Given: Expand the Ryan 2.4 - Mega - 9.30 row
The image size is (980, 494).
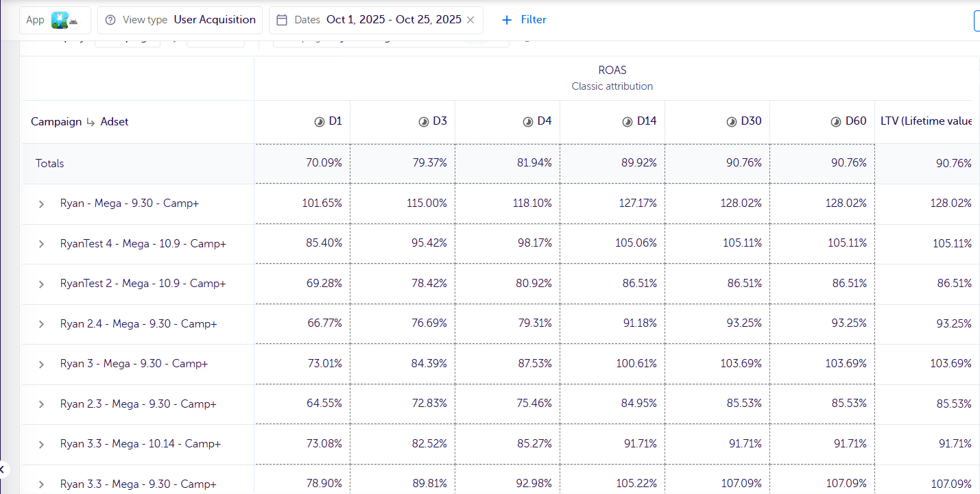Looking at the screenshot, I should pyautogui.click(x=41, y=324).
